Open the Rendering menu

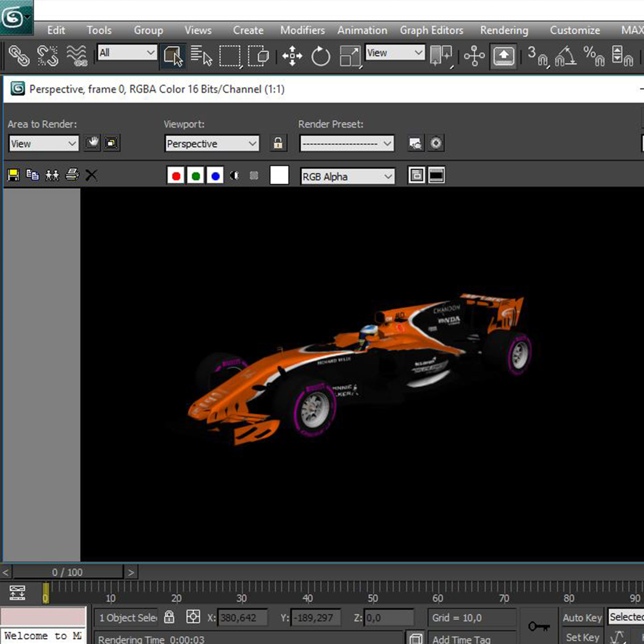(504, 30)
